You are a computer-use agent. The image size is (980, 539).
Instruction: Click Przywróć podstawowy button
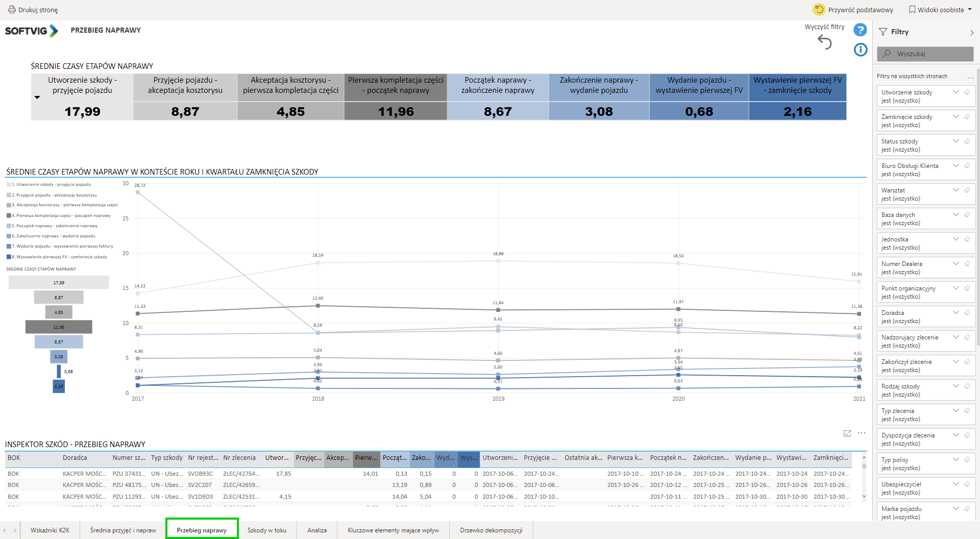[853, 10]
